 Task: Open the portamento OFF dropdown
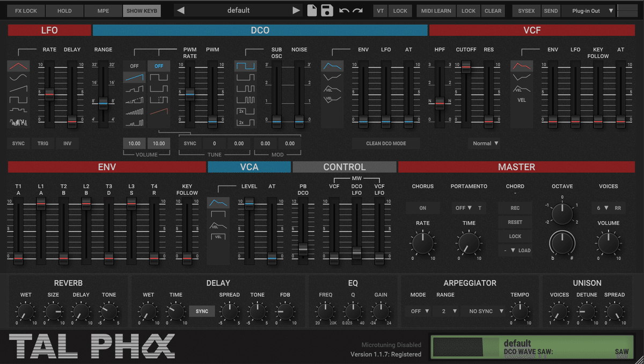[463, 208]
